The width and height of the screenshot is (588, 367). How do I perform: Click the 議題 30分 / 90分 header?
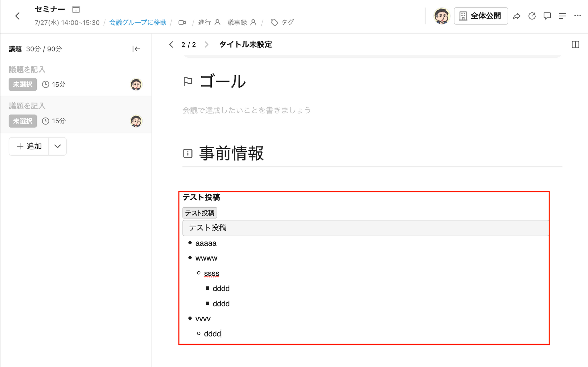pyautogui.click(x=35, y=49)
